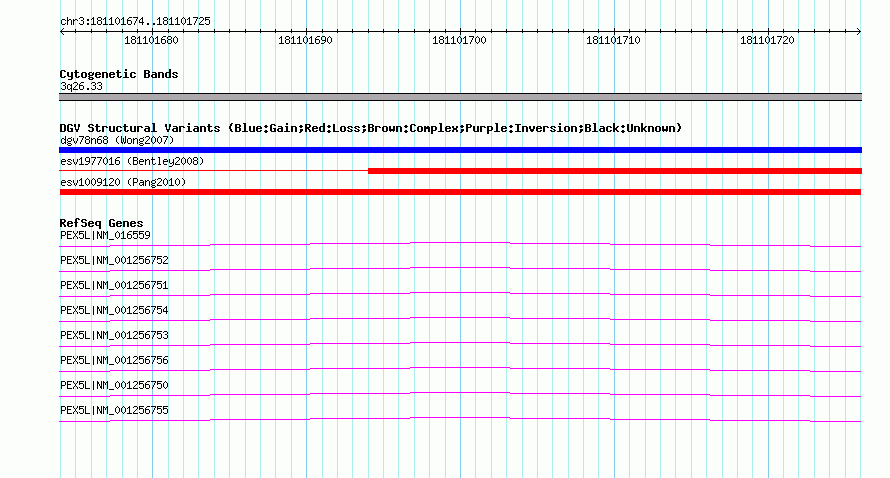Screen dimensions: 890x478
Task: Select the red esv1009120 loss bar
Action: [x=460, y=192]
